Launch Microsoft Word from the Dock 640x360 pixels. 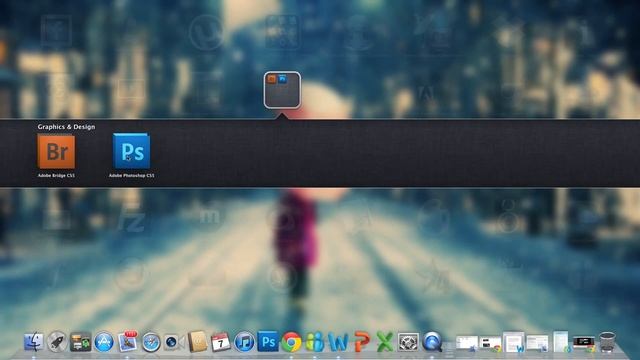pos(338,342)
